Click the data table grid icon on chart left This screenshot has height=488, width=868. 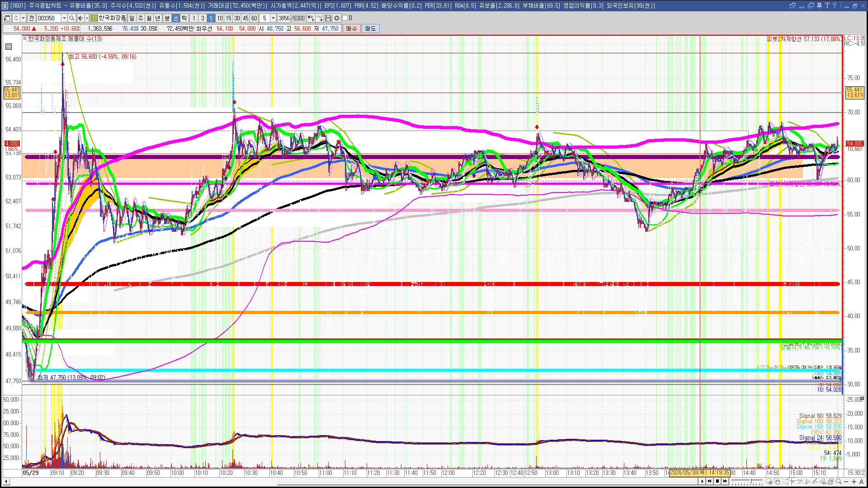coord(9,47)
